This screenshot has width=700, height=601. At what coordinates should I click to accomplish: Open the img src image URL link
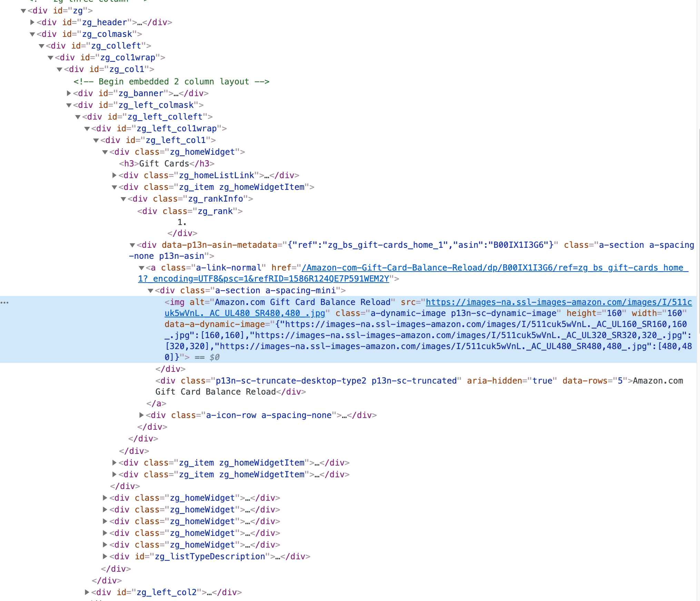(x=559, y=302)
